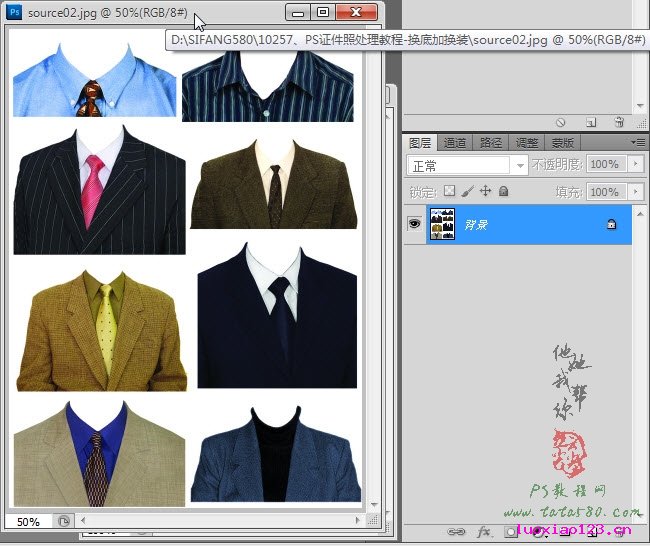Open the 正常 blend mode dropdown
The width and height of the screenshot is (650, 546).
click(x=466, y=165)
